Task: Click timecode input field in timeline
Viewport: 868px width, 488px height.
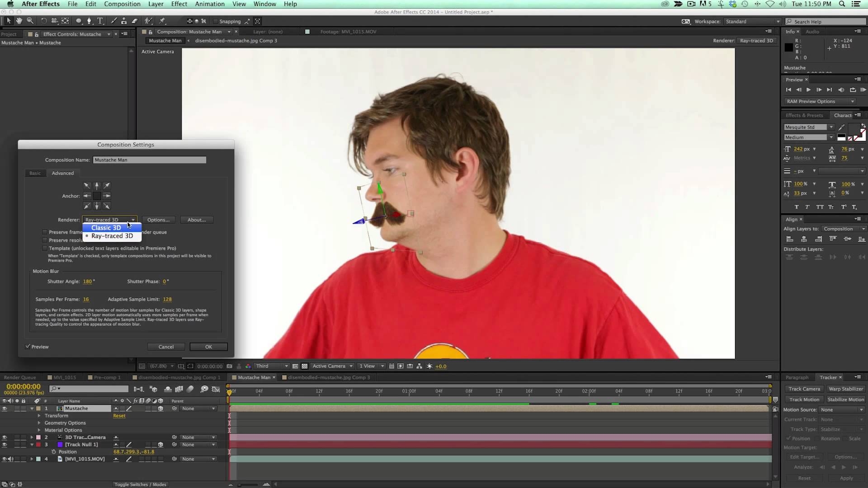Action: pyautogui.click(x=23, y=387)
